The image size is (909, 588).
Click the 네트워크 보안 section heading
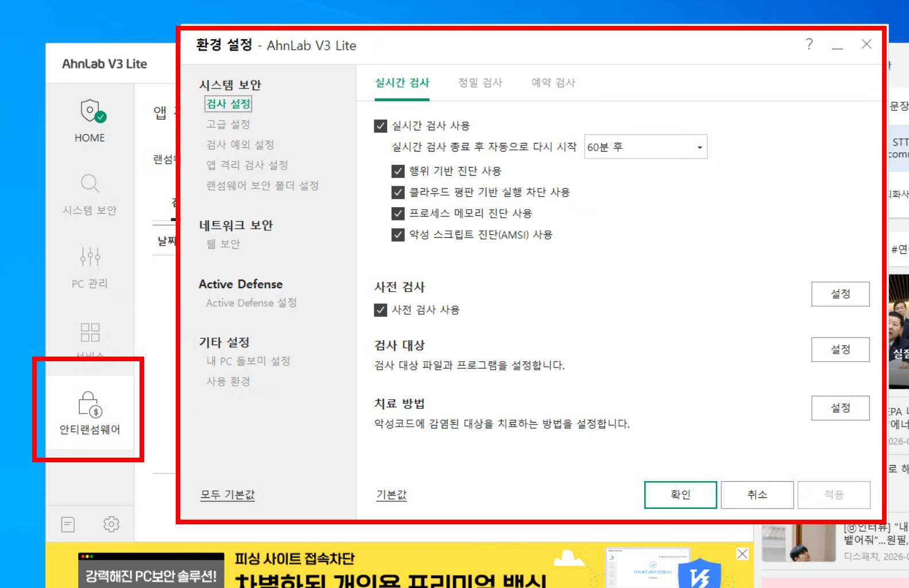point(236,226)
